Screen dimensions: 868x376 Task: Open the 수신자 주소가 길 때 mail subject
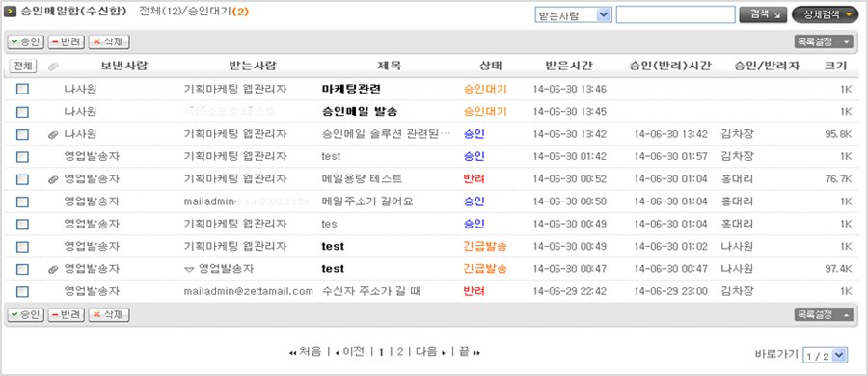tap(371, 291)
